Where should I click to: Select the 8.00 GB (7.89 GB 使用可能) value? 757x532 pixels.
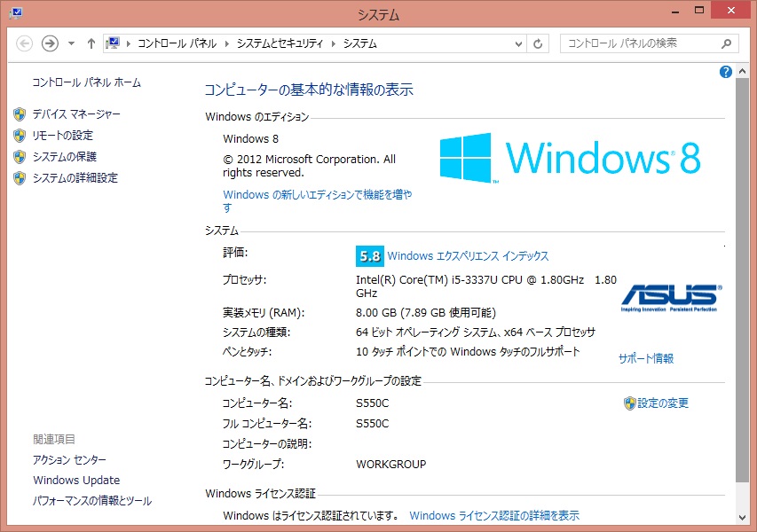(426, 313)
